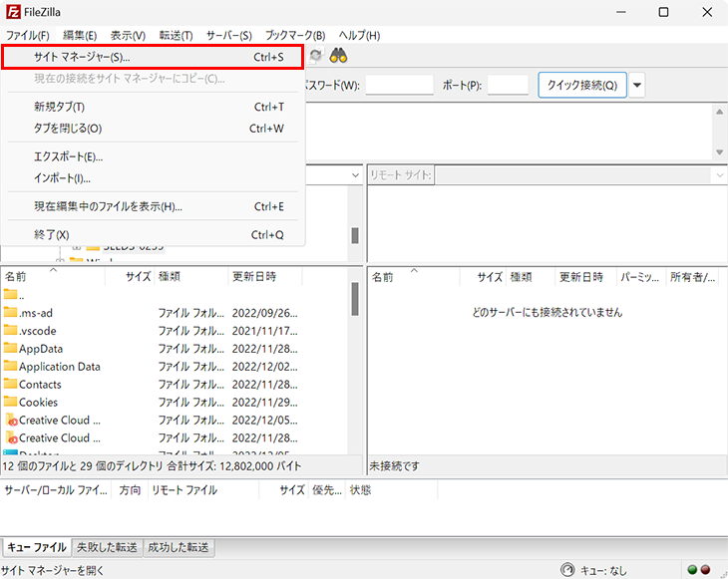This screenshot has width=728, height=579.
Task: Click queue header '状態'
Action: (x=360, y=490)
